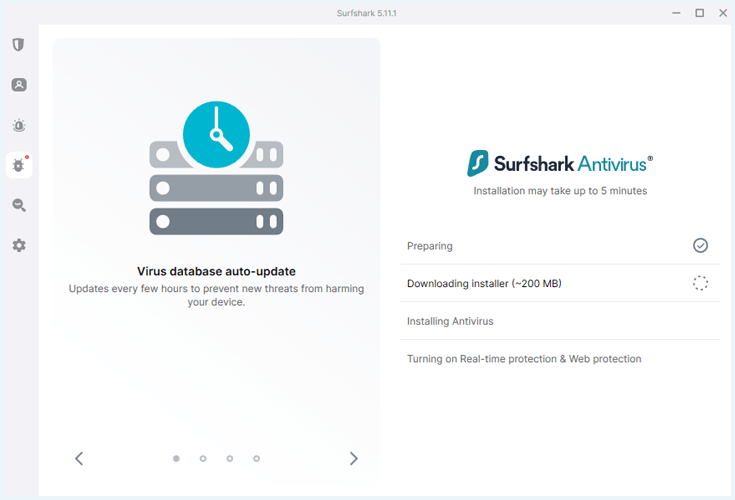Click the Preparing completed checkmark icon
Screen dimensions: 735x500
700,246
